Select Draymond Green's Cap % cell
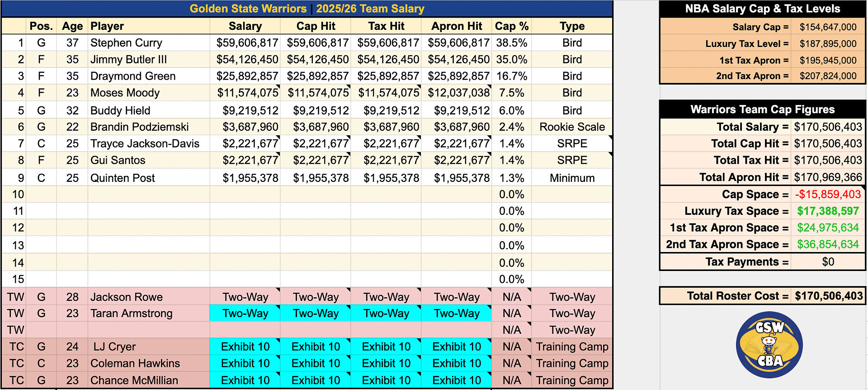 tap(511, 76)
